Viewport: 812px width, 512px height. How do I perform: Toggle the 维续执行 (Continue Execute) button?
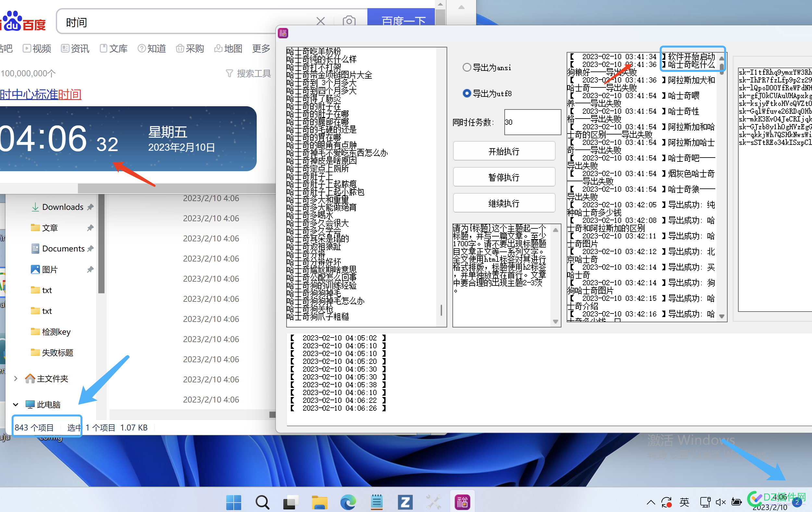tap(504, 203)
